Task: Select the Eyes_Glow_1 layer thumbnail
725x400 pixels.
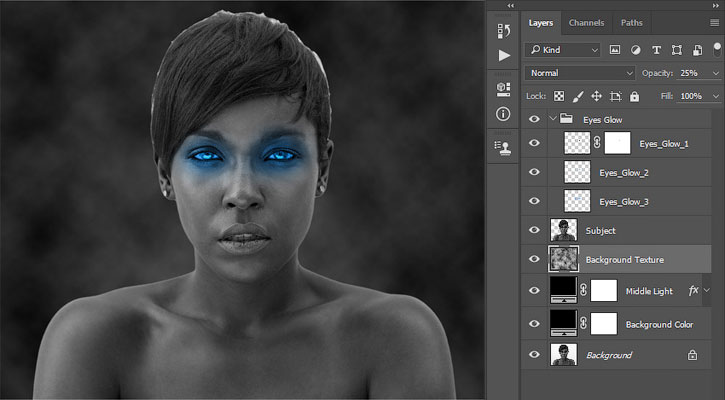Action: (x=577, y=143)
